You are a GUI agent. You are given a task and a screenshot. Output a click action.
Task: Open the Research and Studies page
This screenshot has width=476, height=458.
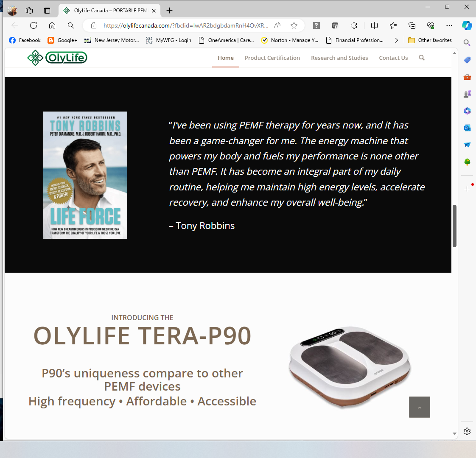click(339, 58)
